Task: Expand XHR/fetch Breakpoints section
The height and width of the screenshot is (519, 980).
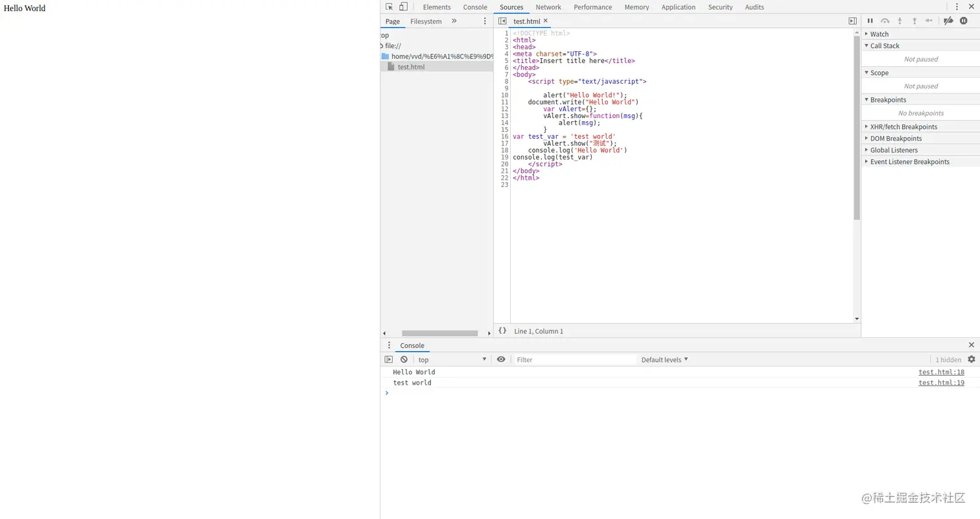Action: pyautogui.click(x=920, y=127)
